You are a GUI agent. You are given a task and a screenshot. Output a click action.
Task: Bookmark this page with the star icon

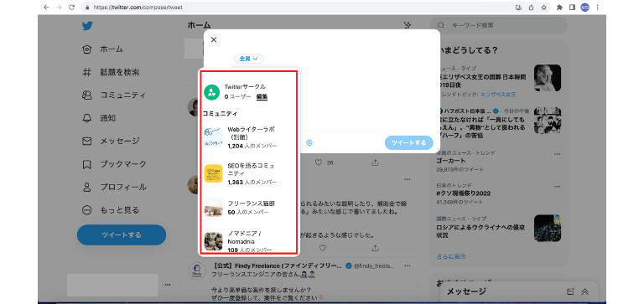tap(543, 7)
